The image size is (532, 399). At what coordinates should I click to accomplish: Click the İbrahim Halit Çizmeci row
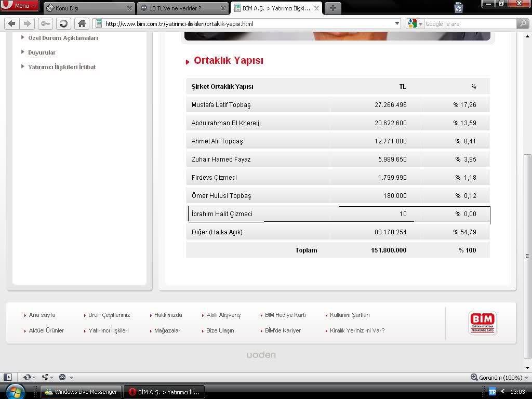pyautogui.click(x=338, y=214)
